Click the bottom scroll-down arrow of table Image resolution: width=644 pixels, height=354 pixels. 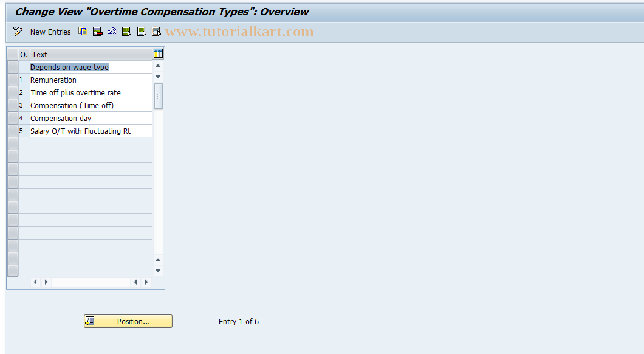click(158, 271)
